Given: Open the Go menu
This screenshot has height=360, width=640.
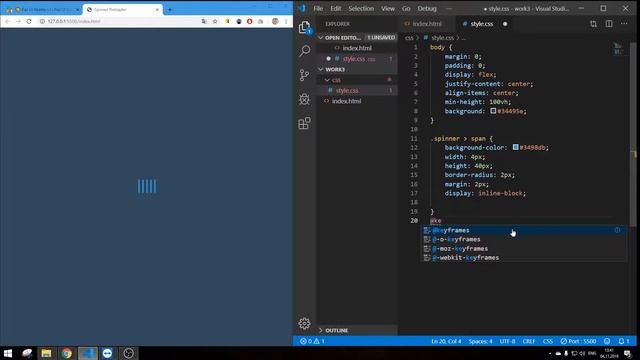Looking at the screenshot, I should click(406, 9).
